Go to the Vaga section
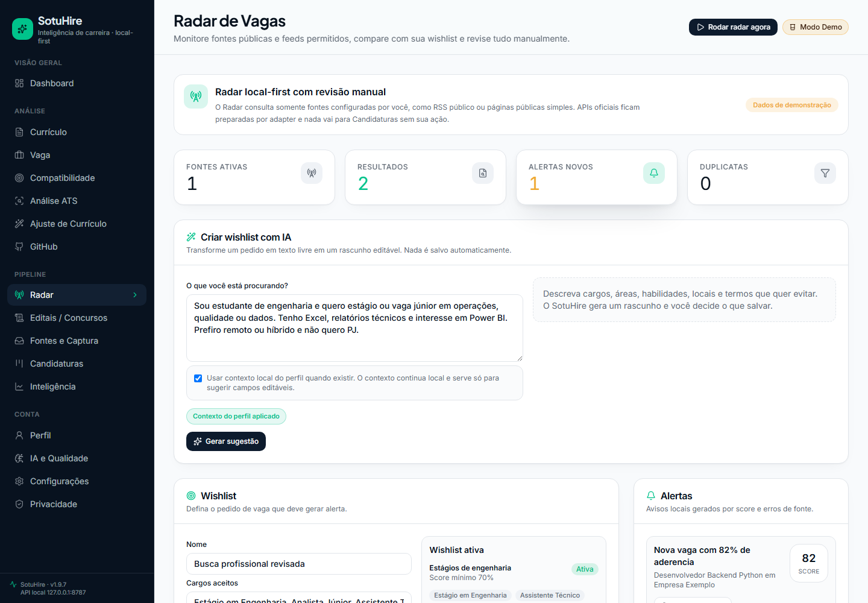 [x=77, y=155]
